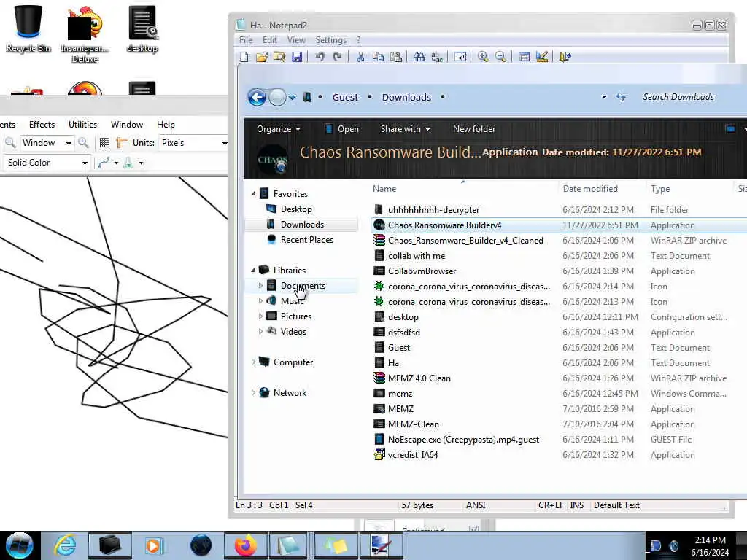The image size is (747, 560).
Task: Select Desktop under Favorites
Action: tap(296, 209)
